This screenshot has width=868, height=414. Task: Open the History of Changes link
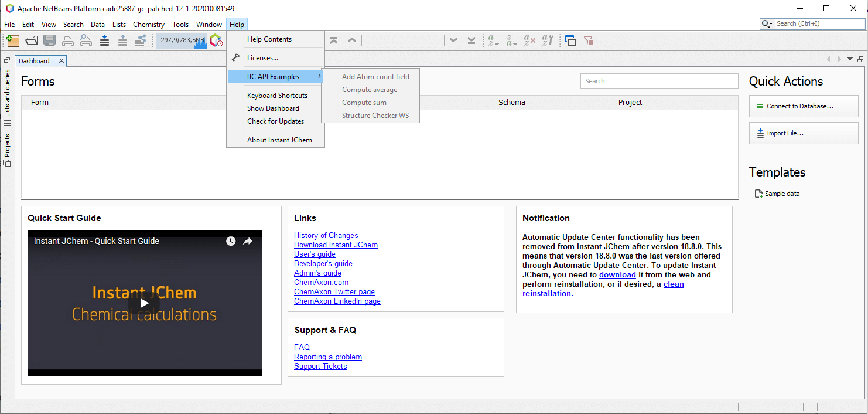click(x=326, y=235)
